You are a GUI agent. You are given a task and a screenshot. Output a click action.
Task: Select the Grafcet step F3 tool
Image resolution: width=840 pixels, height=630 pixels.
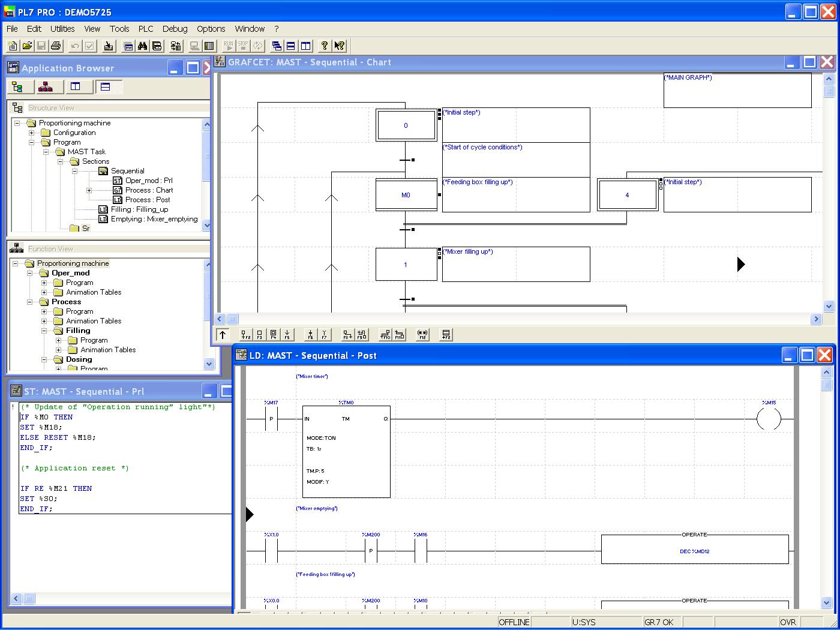click(259, 335)
